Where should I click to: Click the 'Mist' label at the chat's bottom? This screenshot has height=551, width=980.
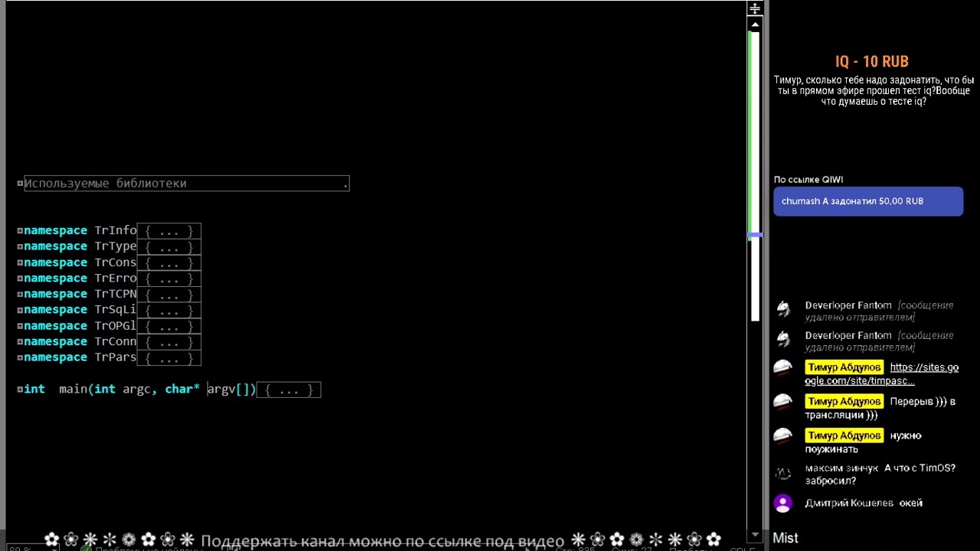786,538
